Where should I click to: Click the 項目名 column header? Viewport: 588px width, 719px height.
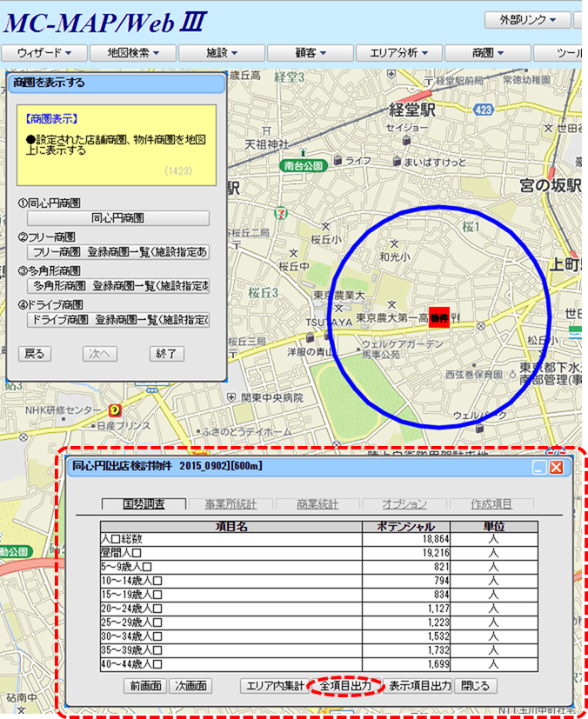(231, 526)
